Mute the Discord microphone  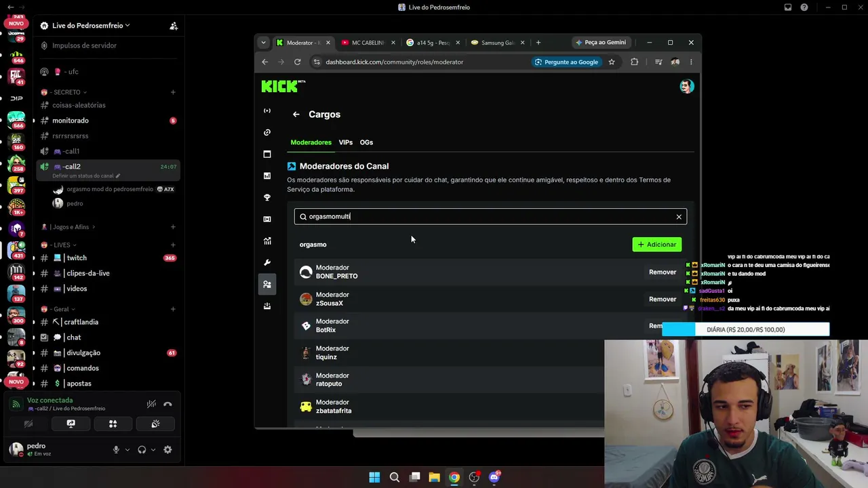coord(116,449)
